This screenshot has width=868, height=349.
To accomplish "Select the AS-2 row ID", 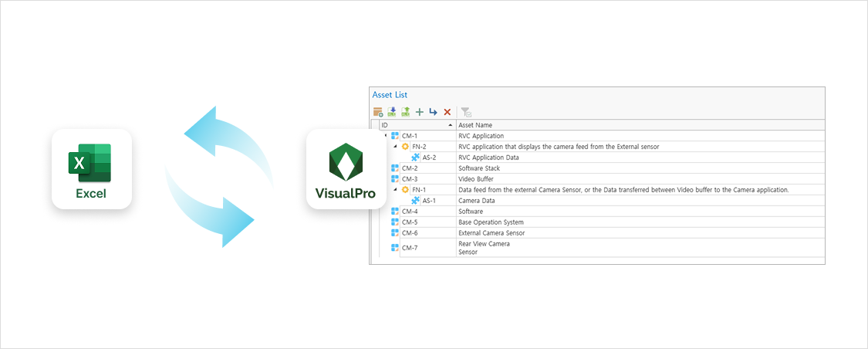I will pyautogui.click(x=429, y=158).
